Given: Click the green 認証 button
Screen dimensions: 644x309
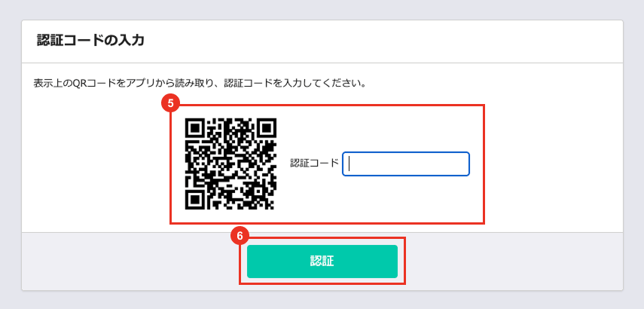Looking at the screenshot, I should (x=322, y=262).
